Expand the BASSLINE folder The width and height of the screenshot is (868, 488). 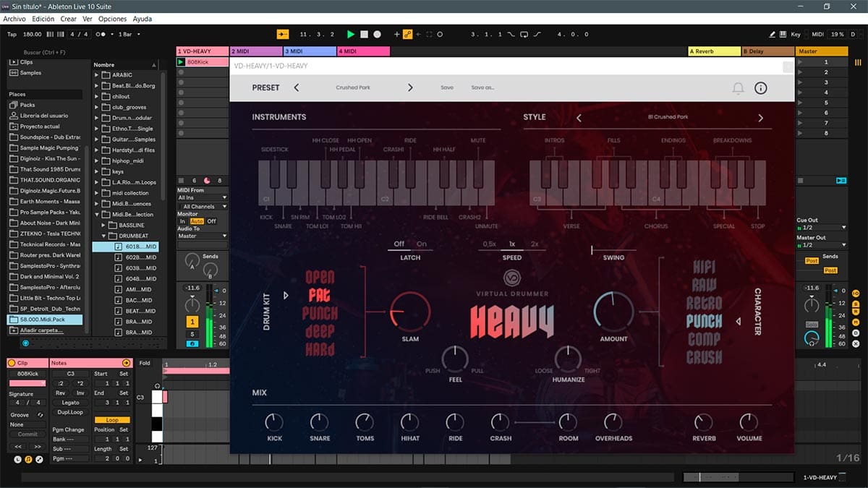coord(103,226)
